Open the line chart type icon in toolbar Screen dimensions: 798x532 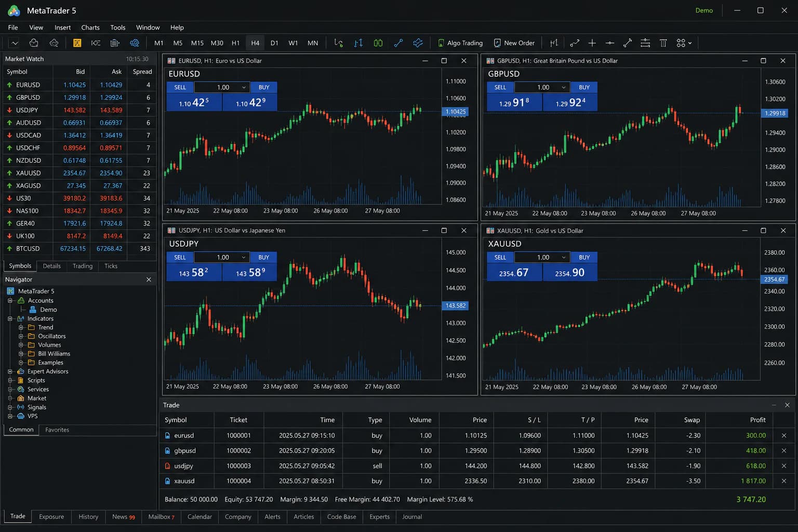(x=15, y=43)
